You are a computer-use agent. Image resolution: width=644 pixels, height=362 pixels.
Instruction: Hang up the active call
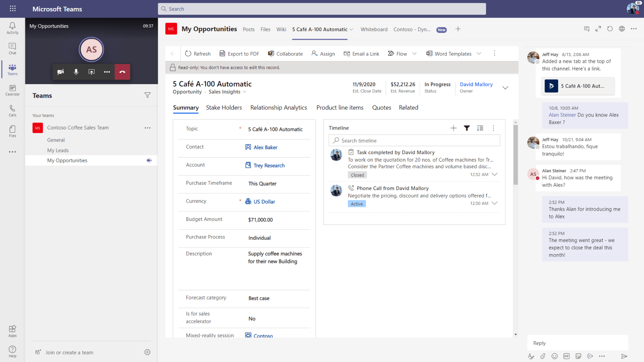tap(122, 72)
